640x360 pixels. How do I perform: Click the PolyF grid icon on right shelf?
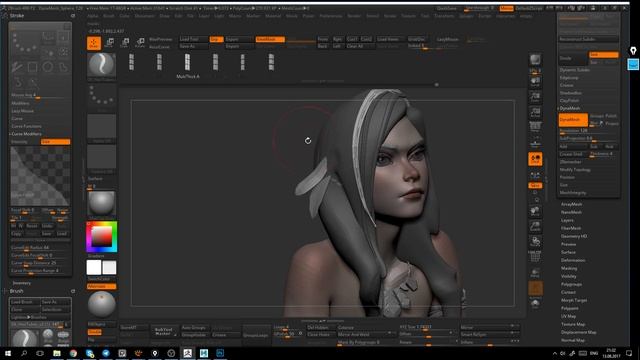click(535, 256)
